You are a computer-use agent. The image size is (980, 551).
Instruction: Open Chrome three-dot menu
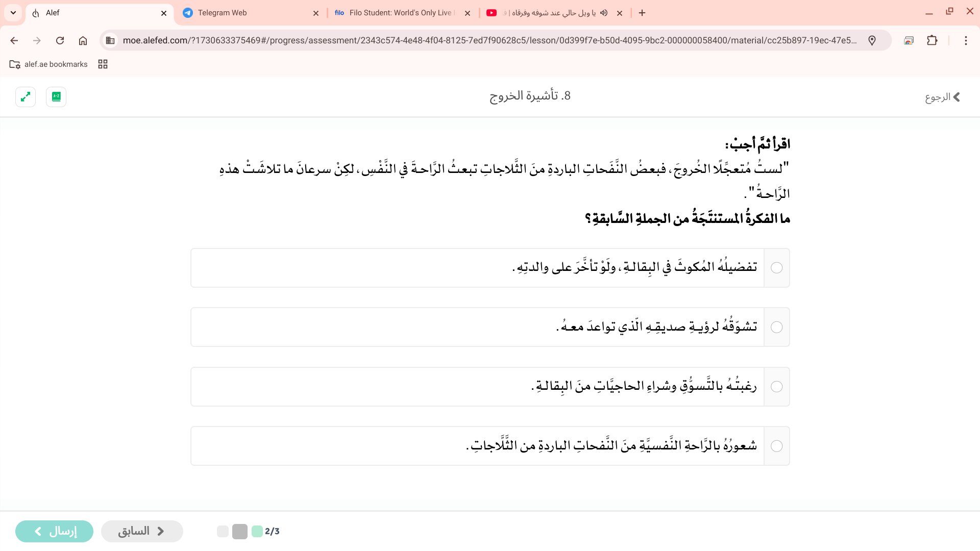click(965, 40)
